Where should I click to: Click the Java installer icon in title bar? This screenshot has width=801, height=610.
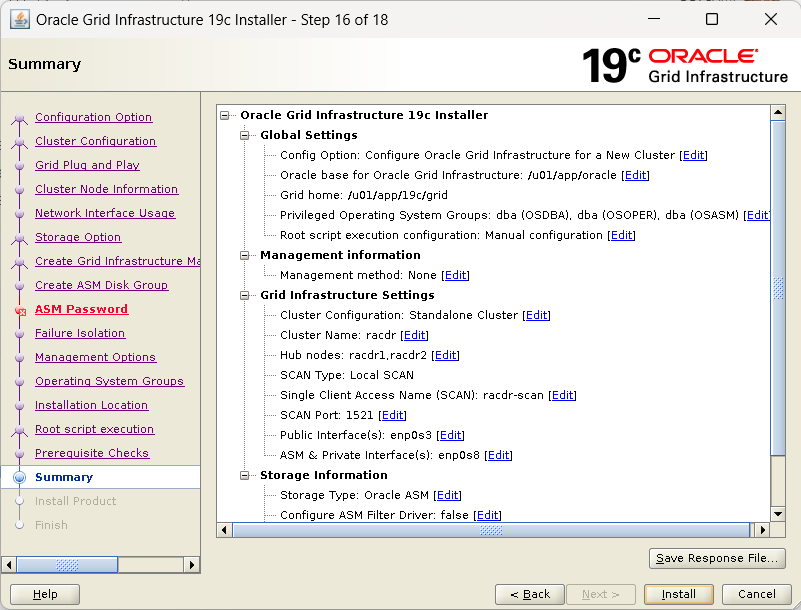tap(20, 20)
